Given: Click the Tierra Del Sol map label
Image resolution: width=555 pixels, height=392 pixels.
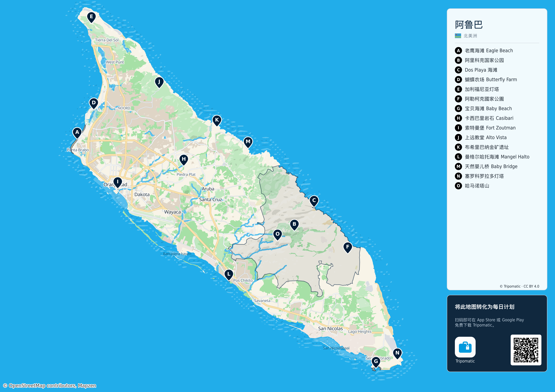Looking at the screenshot, I should 107,40.
